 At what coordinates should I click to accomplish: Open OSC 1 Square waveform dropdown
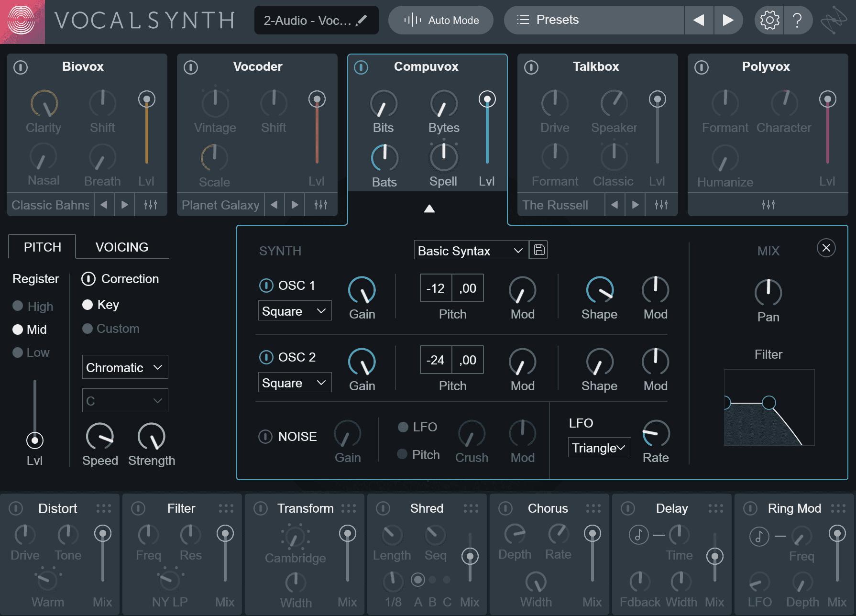click(x=295, y=311)
